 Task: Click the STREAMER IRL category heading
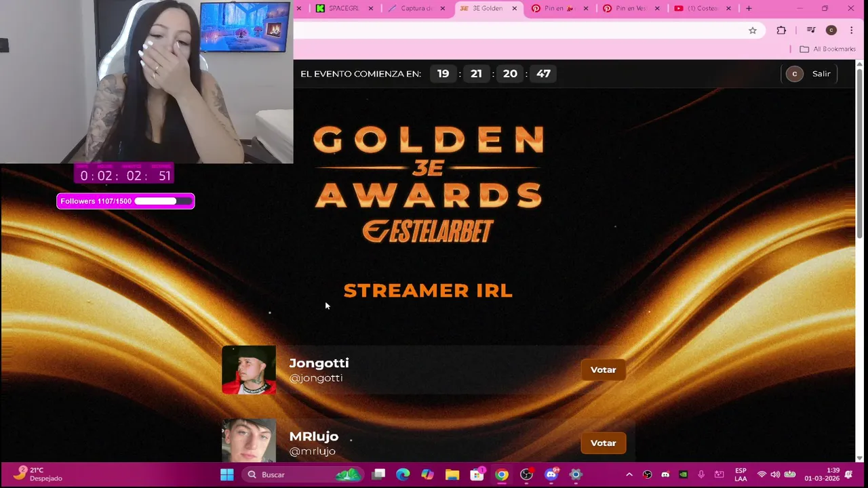point(428,291)
